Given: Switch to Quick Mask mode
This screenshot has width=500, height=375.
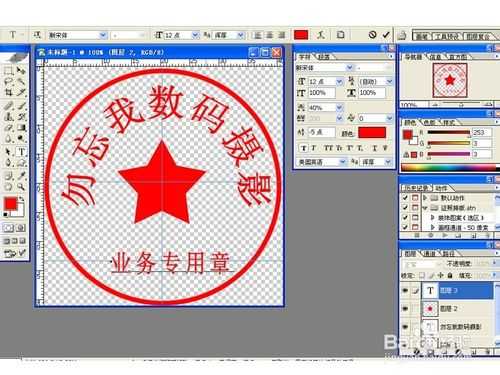Looking at the screenshot, I should tap(21, 228).
